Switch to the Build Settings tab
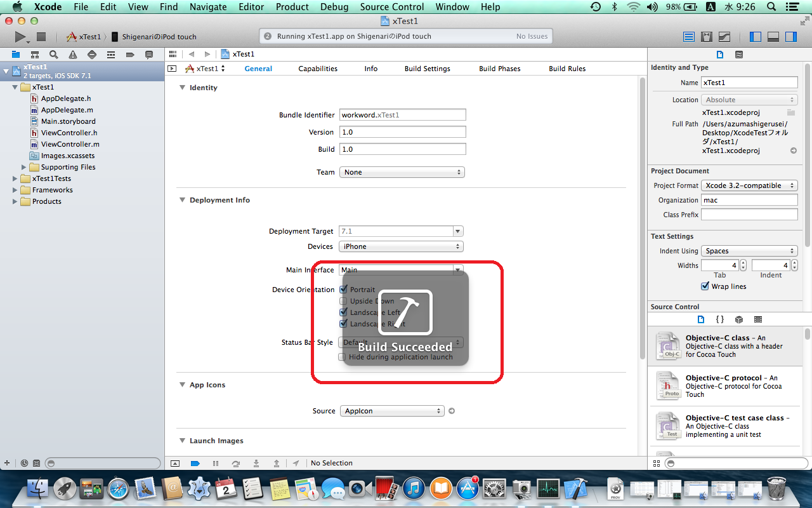The width and height of the screenshot is (812, 508). (x=428, y=69)
